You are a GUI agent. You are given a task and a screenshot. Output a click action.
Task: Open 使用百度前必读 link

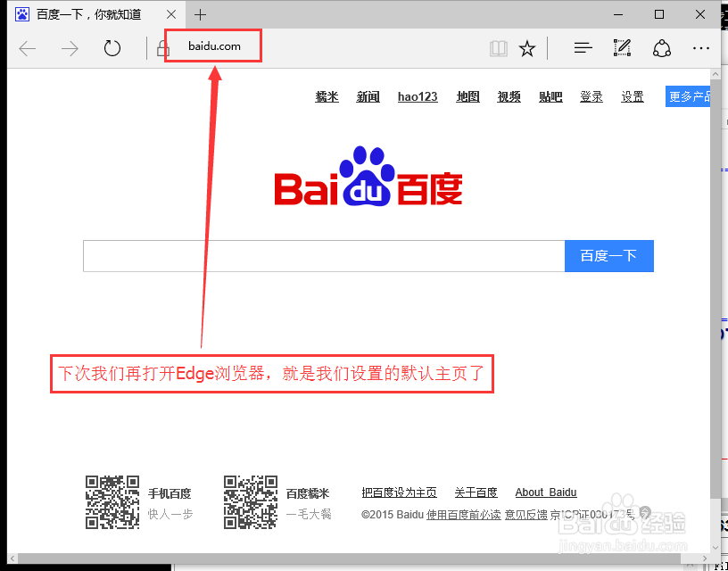[463, 515]
